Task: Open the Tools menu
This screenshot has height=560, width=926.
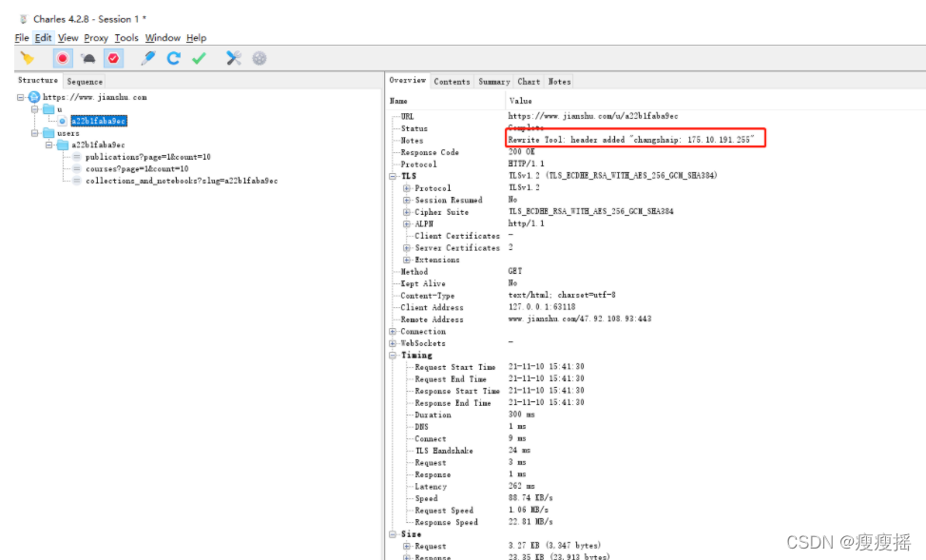Action: tap(126, 38)
